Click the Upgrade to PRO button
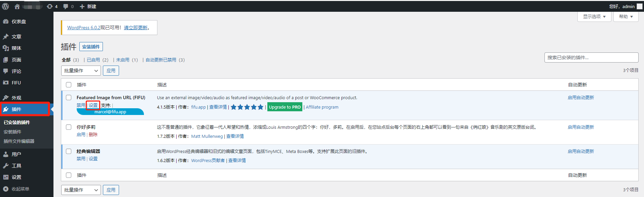Screen dimensions: 644x197 point(285,107)
